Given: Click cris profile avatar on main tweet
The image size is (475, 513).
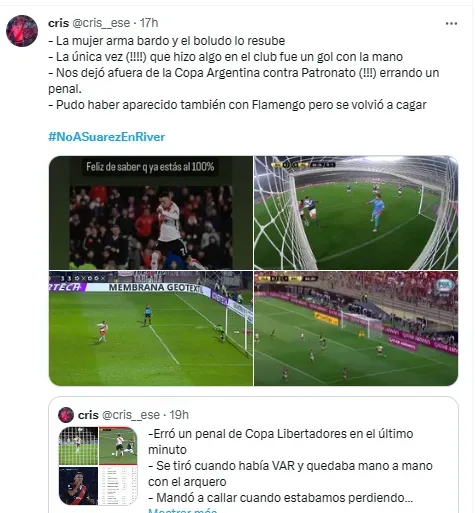Looking at the screenshot, I should click(22, 31).
